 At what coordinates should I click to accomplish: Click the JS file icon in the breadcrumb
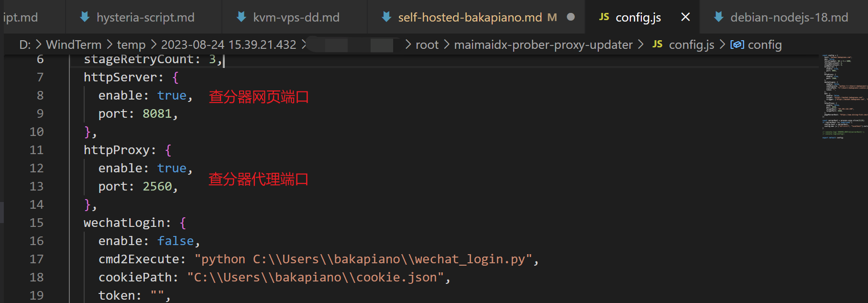[658, 45]
